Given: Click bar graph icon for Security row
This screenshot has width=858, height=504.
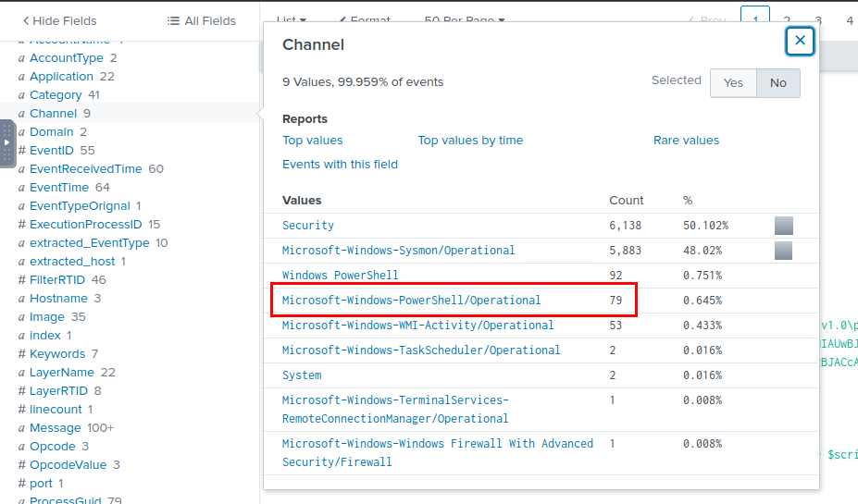Looking at the screenshot, I should (x=783, y=226).
